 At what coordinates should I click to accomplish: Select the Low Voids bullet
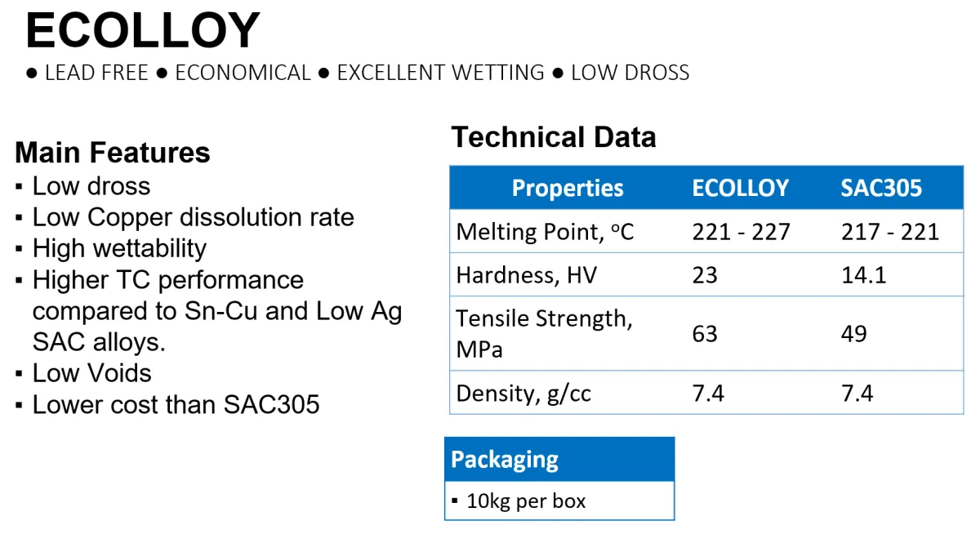tap(91, 373)
